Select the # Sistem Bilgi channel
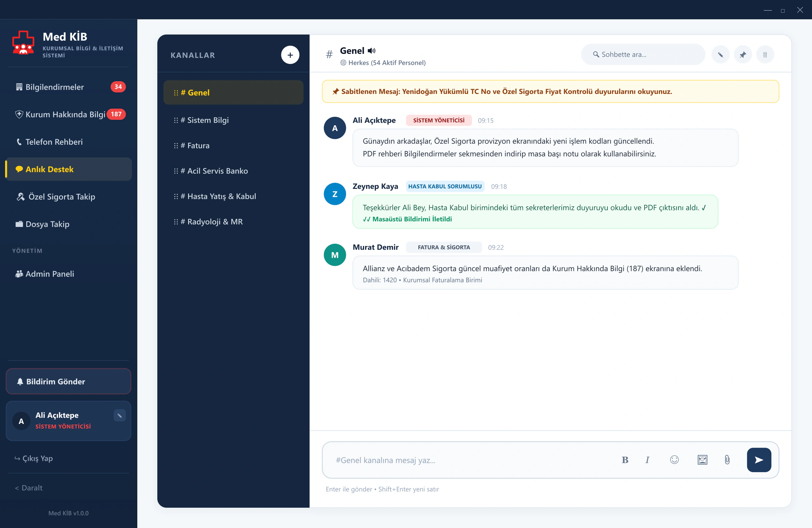The width and height of the screenshot is (812, 528). pos(233,120)
